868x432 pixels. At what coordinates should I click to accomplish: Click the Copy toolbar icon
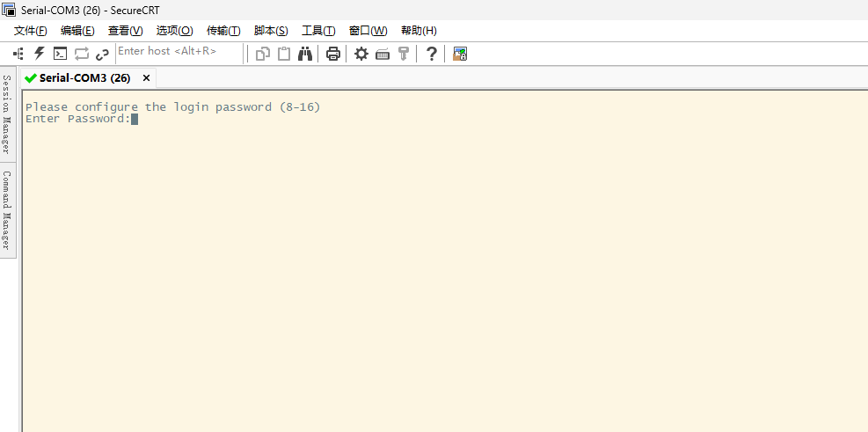(x=263, y=54)
